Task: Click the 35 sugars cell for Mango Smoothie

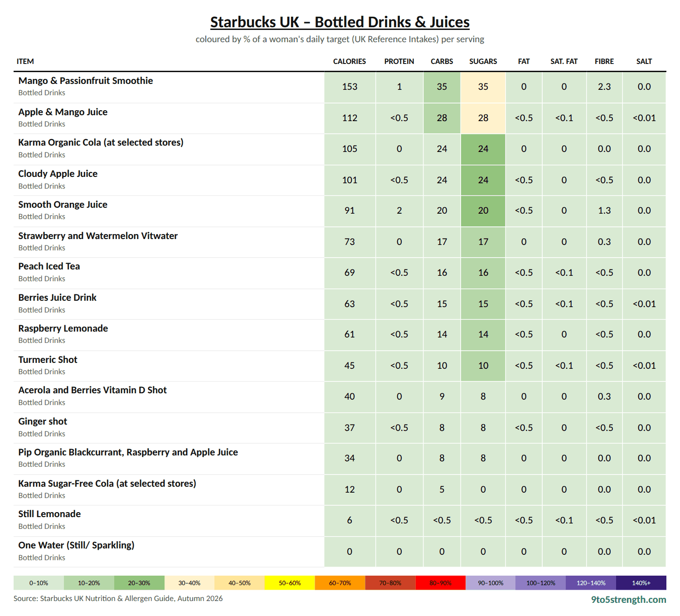Action: click(483, 87)
